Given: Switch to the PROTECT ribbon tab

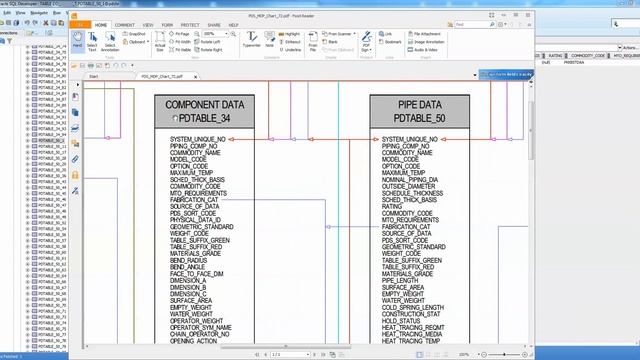Looking at the screenshot, I should [190, 25].
